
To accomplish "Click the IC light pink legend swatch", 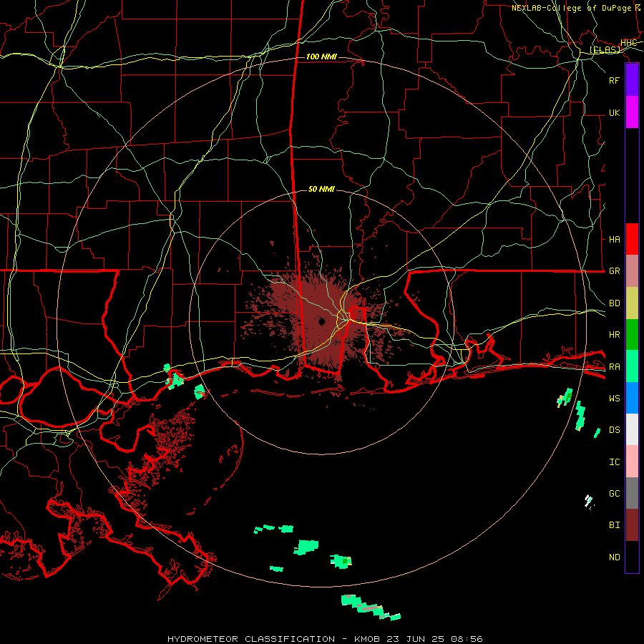I will [x=632, y=462].
